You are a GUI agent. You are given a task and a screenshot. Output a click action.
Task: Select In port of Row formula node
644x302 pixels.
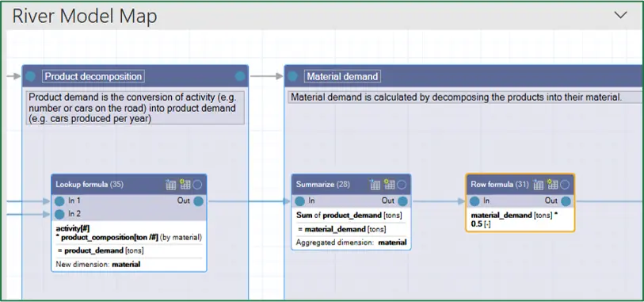[474, 201]
